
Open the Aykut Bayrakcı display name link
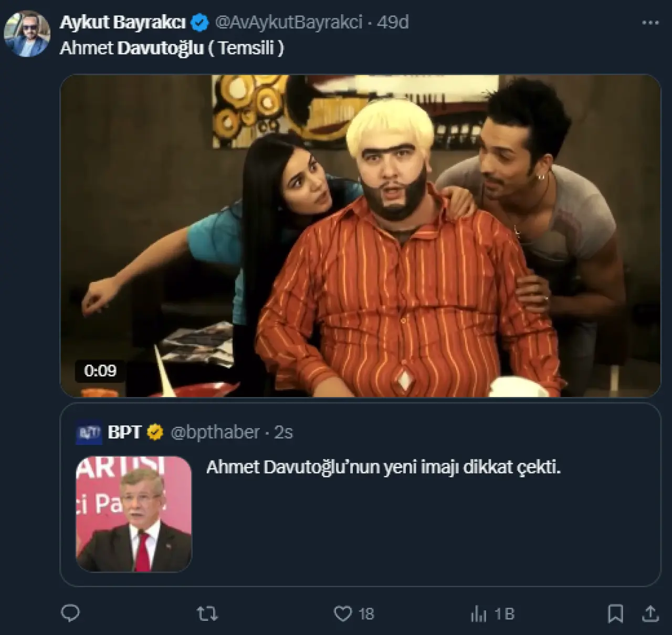(123, 23)
